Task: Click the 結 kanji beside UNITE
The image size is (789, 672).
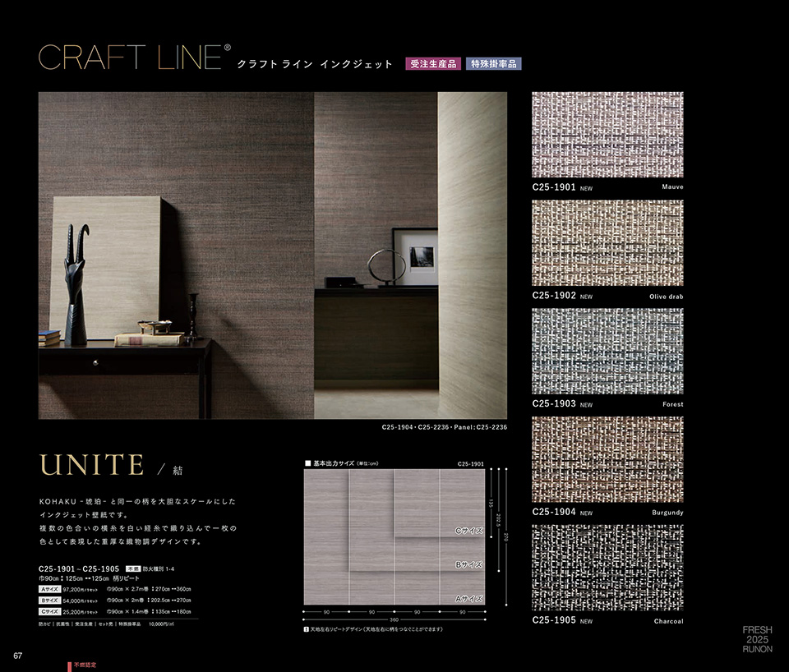Action: click(178, 470)
